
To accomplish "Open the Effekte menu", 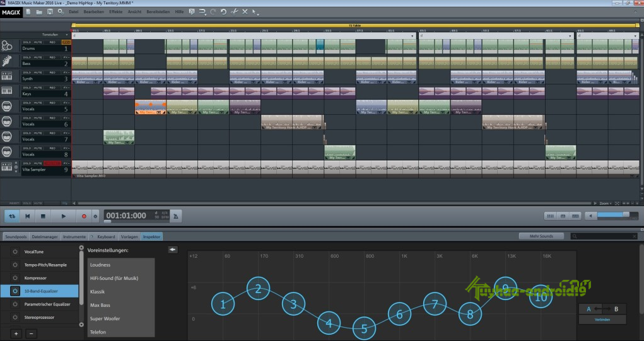I will (x=116, y=12).
